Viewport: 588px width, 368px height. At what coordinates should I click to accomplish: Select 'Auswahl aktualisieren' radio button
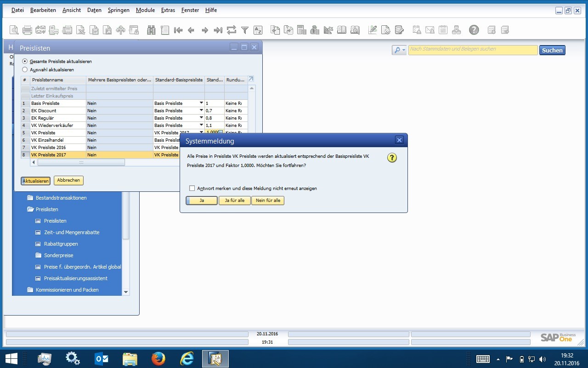click(x=25, y=69)
